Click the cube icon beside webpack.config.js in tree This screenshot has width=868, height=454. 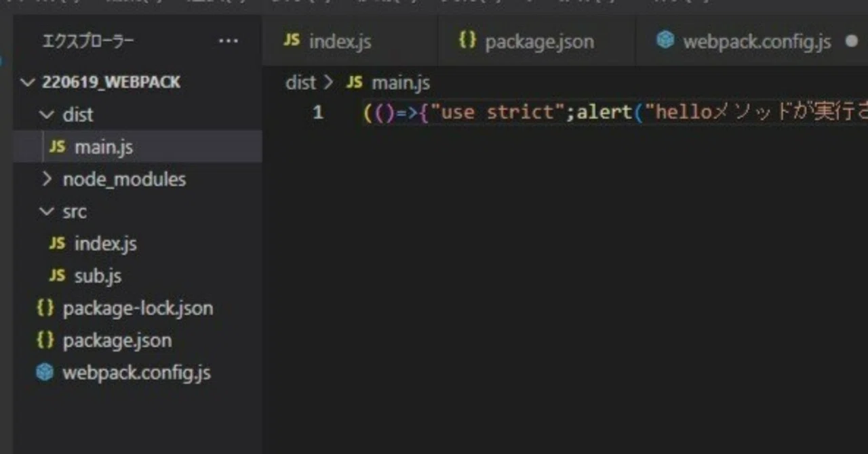pos(45,372)
